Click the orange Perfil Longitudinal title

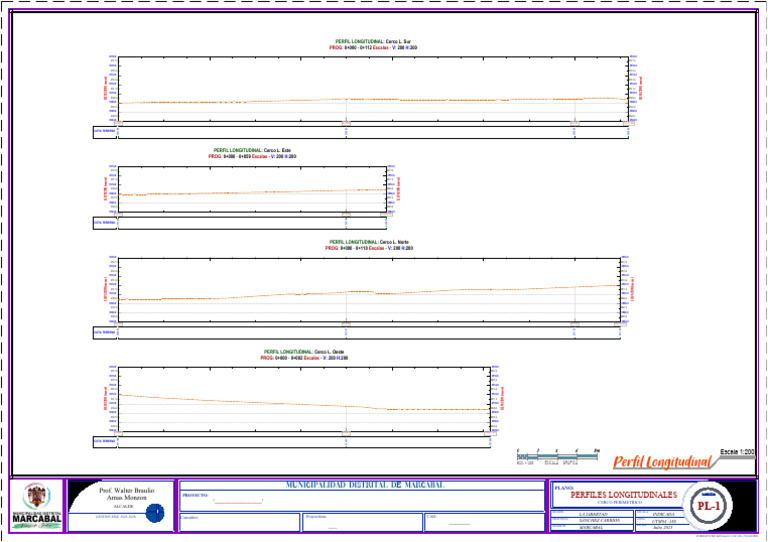coord(662,462)
